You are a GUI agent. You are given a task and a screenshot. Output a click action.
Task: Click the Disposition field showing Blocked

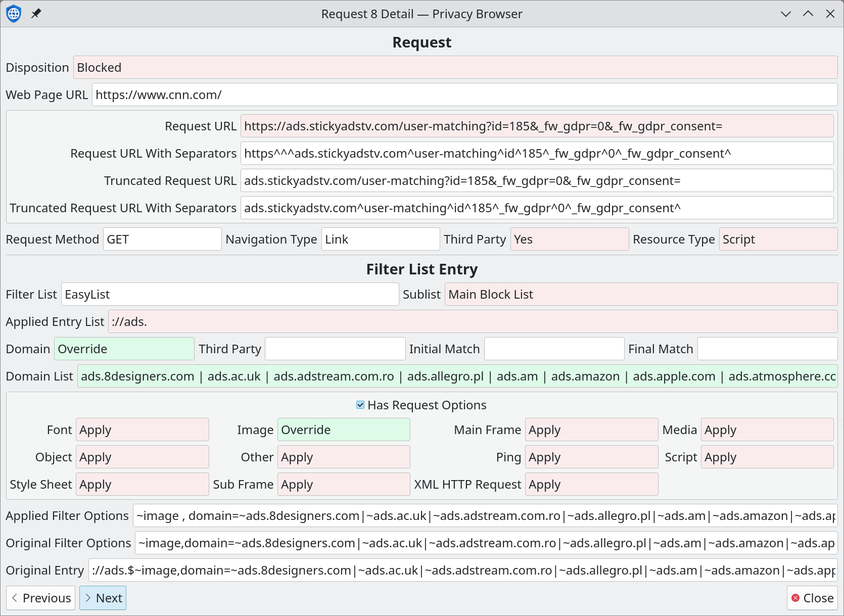pos(455,67)
